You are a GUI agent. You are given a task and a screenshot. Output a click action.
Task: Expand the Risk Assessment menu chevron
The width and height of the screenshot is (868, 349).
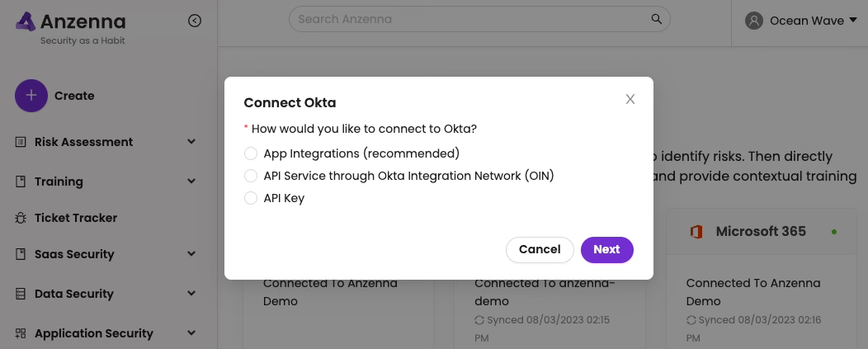tap(191, 142)
